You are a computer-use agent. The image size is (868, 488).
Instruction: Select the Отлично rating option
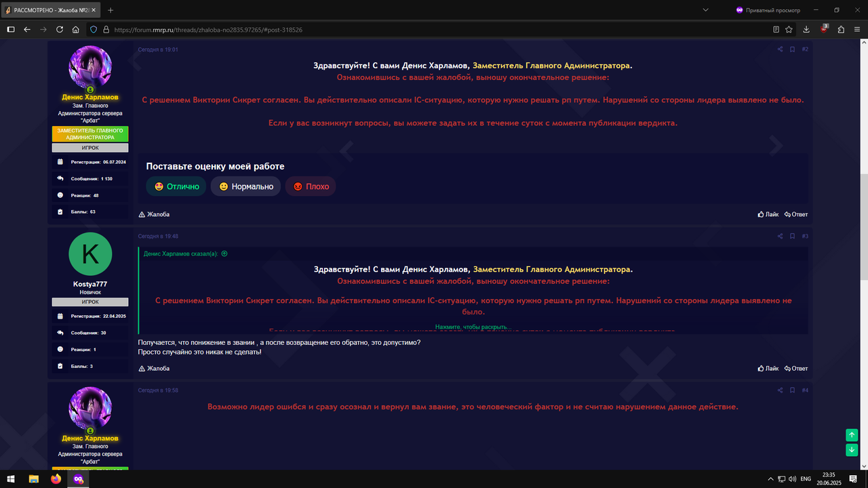tap(176, 186)
